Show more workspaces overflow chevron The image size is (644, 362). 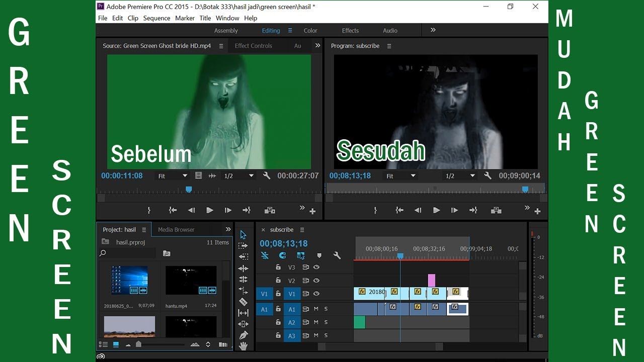pyautogui.click(x=433, y=30)
